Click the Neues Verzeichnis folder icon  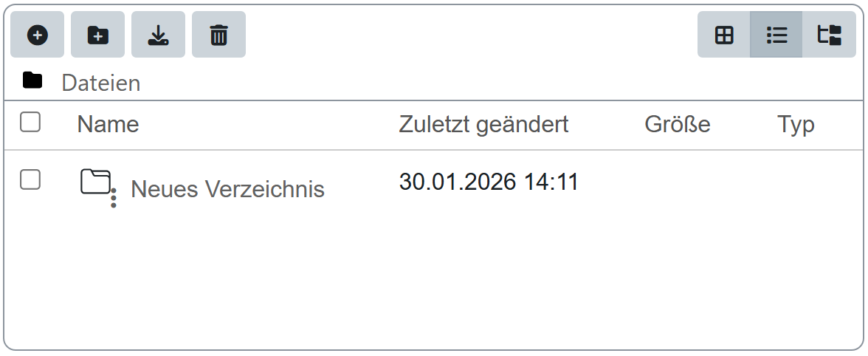[x=95, y=182]
